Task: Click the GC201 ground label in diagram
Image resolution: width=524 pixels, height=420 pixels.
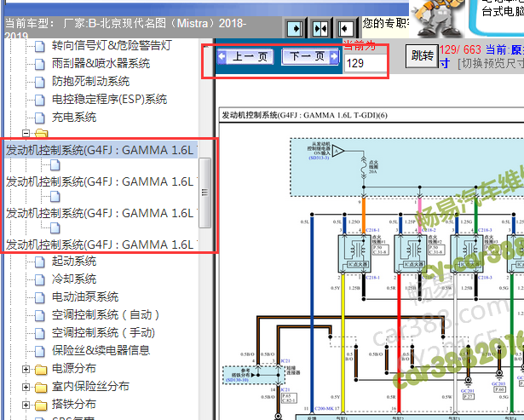Action: point(468,391)
